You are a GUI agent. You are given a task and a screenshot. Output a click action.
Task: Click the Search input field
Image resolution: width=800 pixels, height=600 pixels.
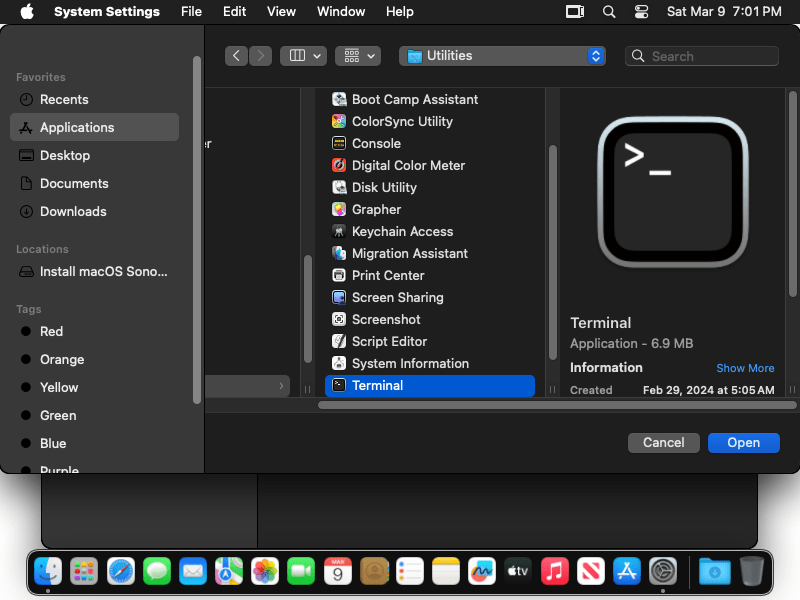point(710,56)
